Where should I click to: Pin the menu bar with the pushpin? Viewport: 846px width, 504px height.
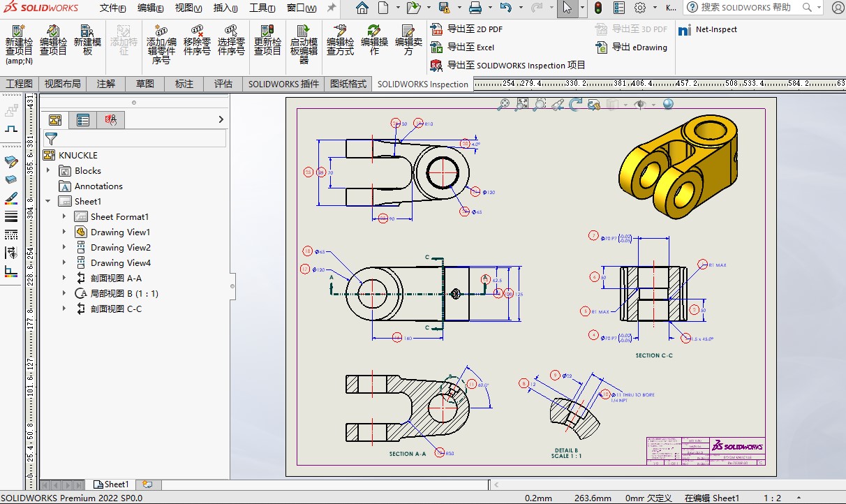coord(332,8)
